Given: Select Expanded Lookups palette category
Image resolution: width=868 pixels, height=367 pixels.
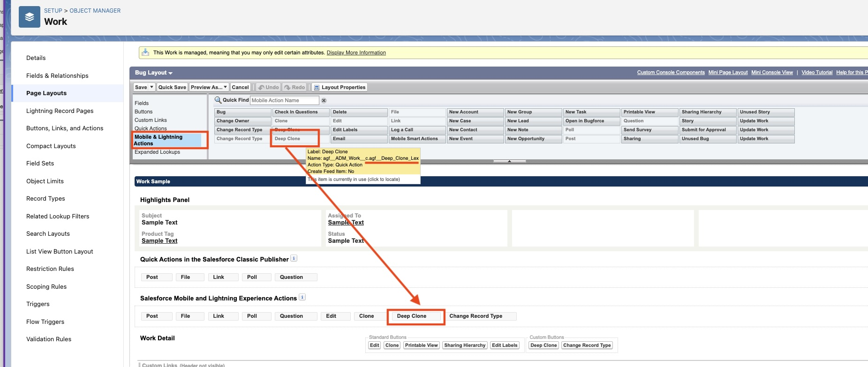Looking at the screenshot, I should [x=157, y=152].
